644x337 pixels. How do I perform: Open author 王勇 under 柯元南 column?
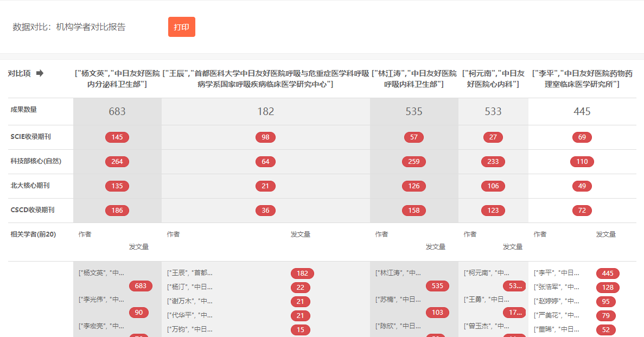(x=487, y=299)
